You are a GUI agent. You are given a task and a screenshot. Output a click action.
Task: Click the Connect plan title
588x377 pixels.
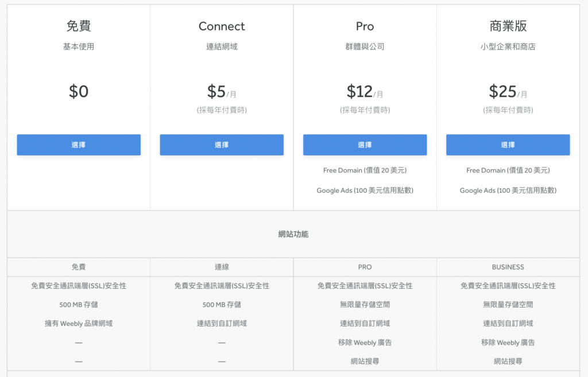(222, 26)
